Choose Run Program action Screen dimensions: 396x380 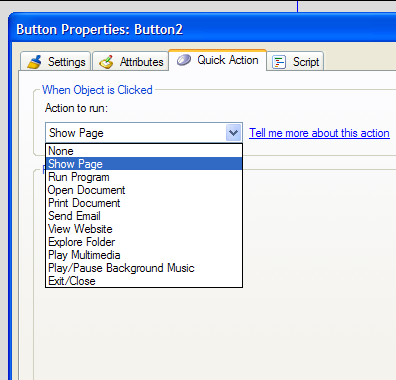pos(144,177)
